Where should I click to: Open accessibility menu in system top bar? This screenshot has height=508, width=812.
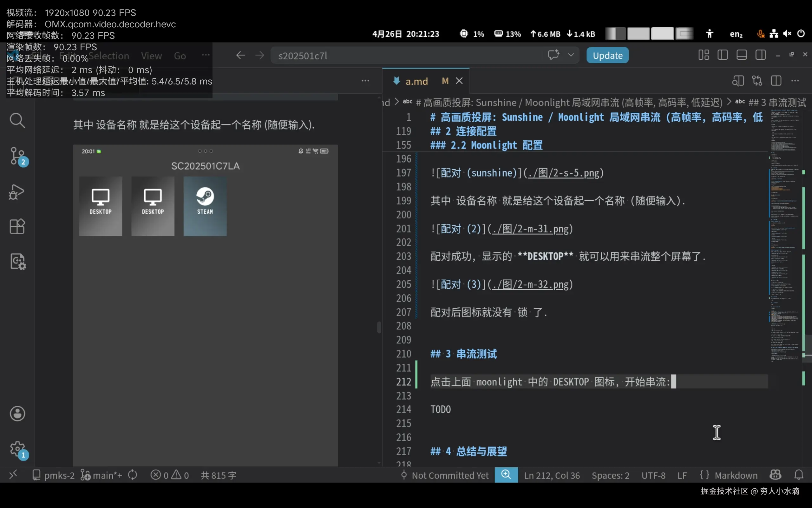coord(709,34)
